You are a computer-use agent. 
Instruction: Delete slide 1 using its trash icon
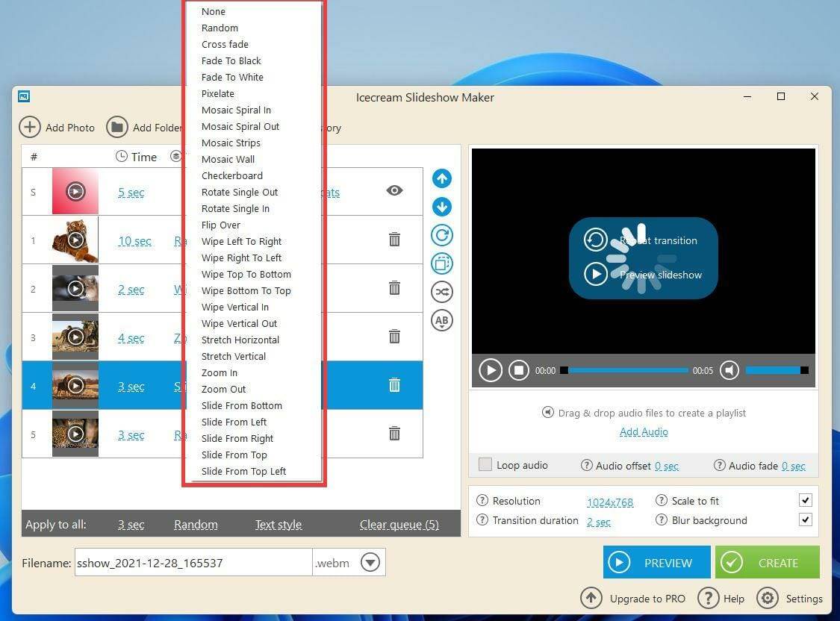point(394,240)
